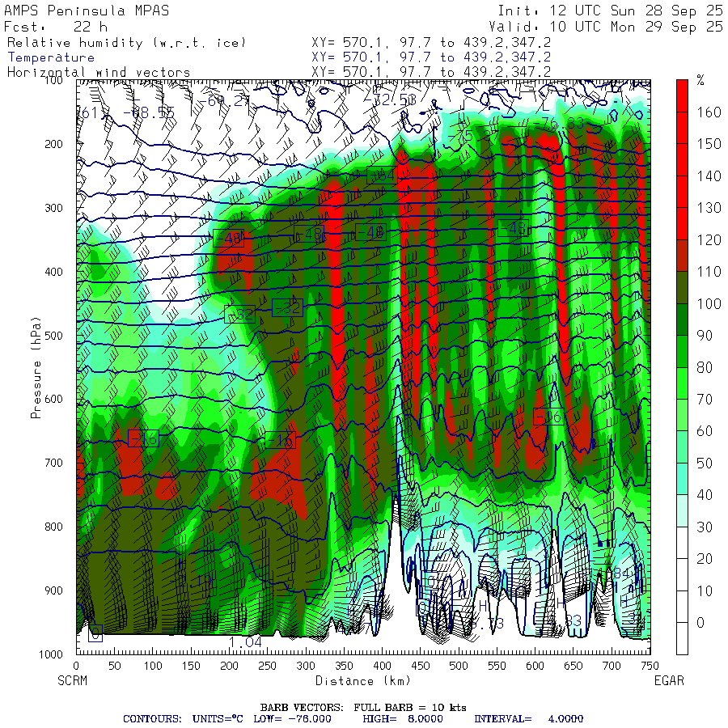The image size is (728, 728).
Task: Click the '130' colorbar tick label
Action: click(709, 208)
